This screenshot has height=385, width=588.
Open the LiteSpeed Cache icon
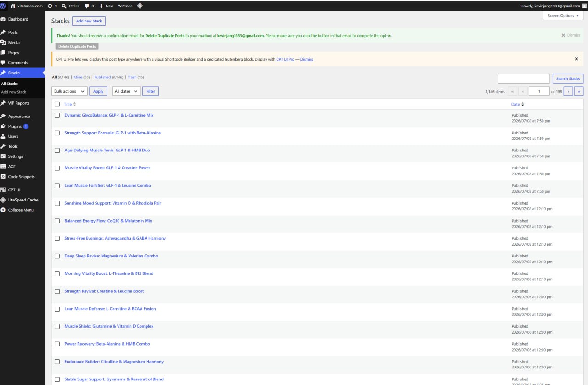coord(3,200)
